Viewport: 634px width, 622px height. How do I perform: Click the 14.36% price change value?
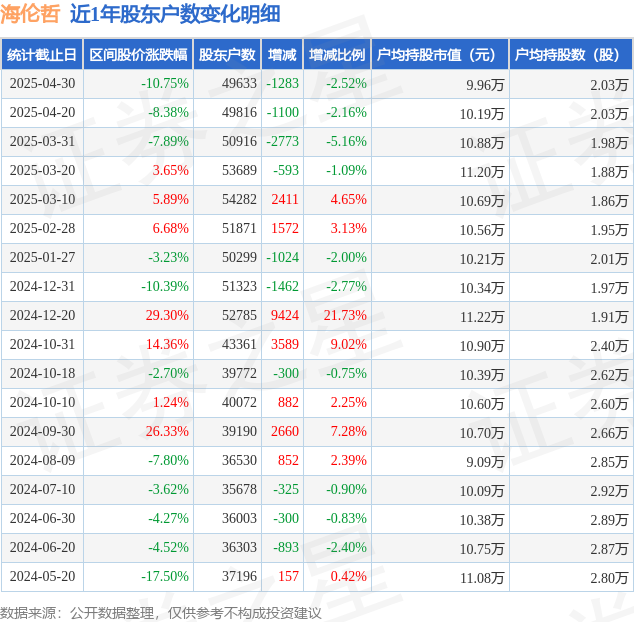167,345
